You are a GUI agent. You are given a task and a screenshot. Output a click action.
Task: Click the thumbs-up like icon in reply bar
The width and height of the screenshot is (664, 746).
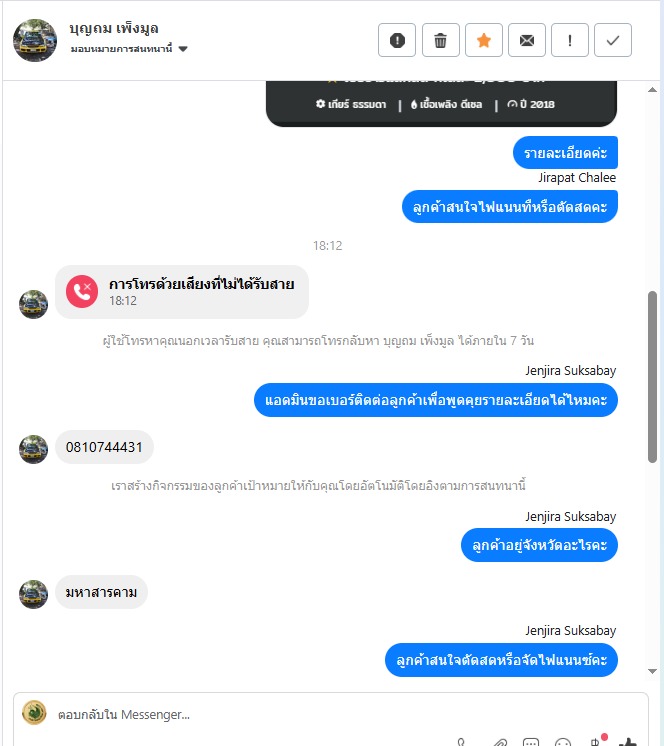pyautogui.click(x=628, y=742)
